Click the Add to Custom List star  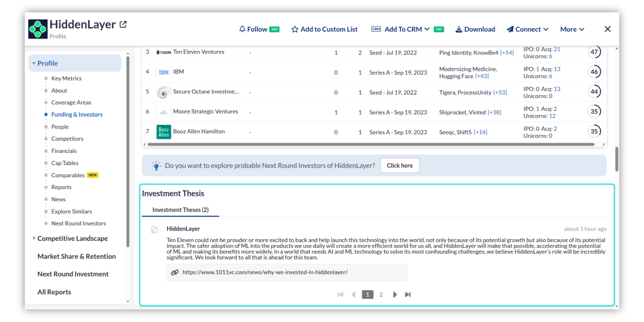tap(295, 30)
